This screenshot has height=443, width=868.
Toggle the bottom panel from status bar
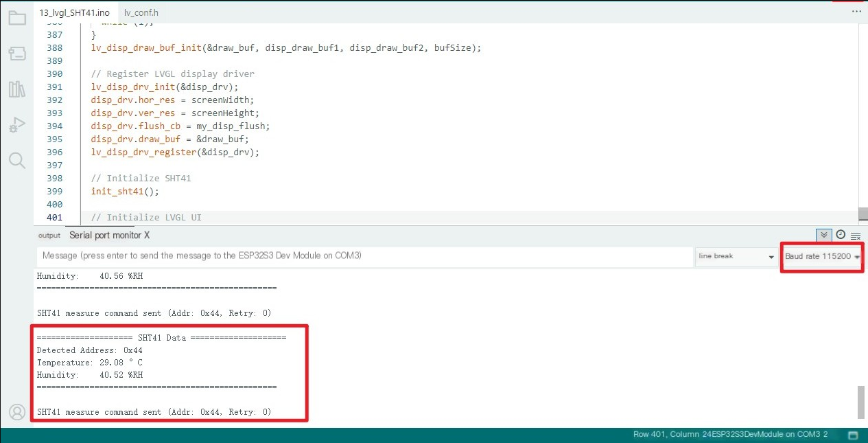point(853,435)
